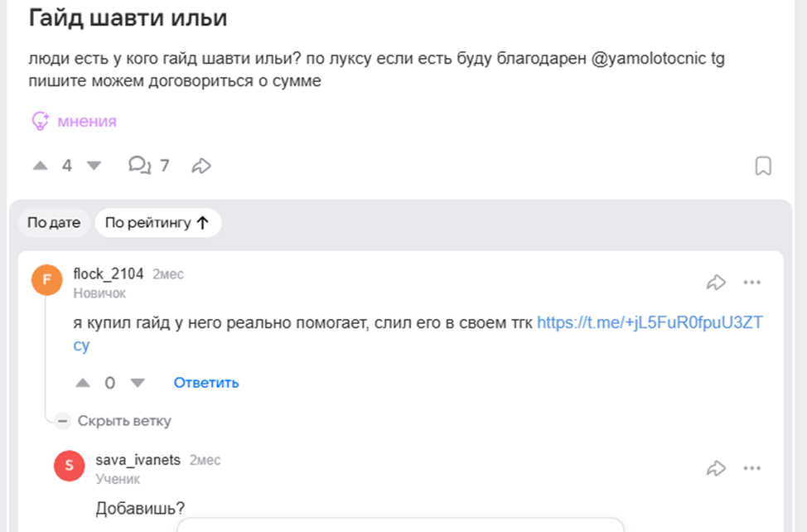This screenshot has width=807, height=532.
Task: Share flock_2104's comment
Action: (x=716, y=283)
